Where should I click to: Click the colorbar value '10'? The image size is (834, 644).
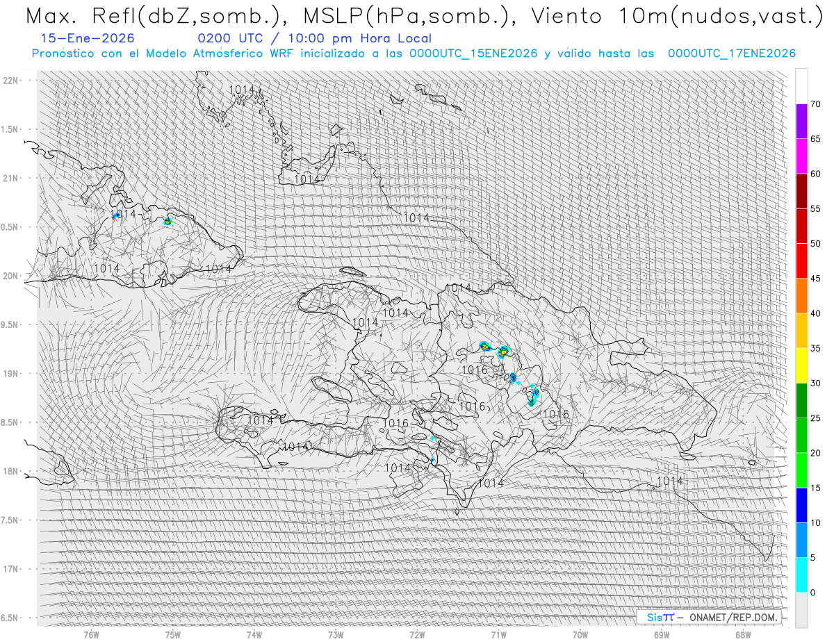coord(816,522)
